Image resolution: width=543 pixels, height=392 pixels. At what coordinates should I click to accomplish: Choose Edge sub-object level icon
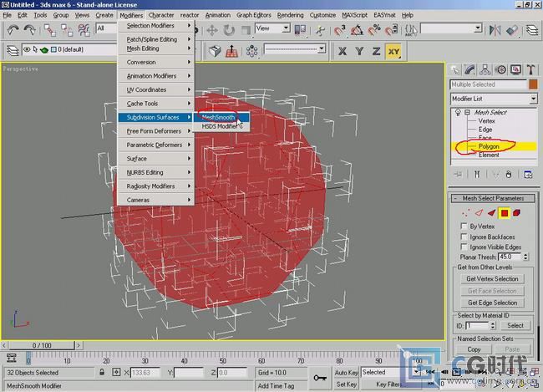click(479, 213)
